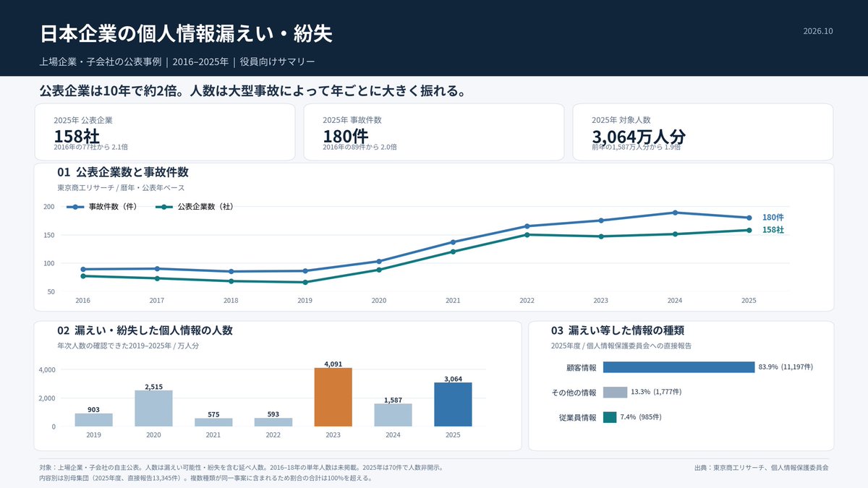The height and width of the screenshot is (488, 868).
Task: Click the 2022 point on the 事故件数 line
Action: click(x=527, y=226)
